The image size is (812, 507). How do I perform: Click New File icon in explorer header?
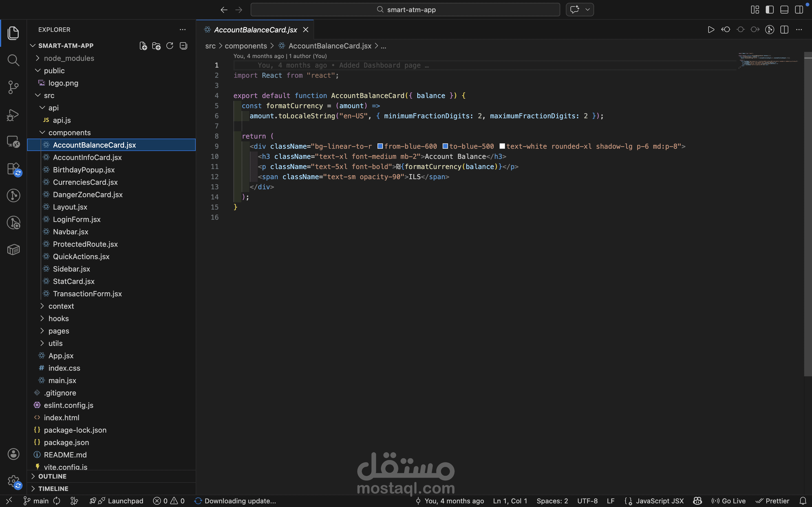coord(143,46)
